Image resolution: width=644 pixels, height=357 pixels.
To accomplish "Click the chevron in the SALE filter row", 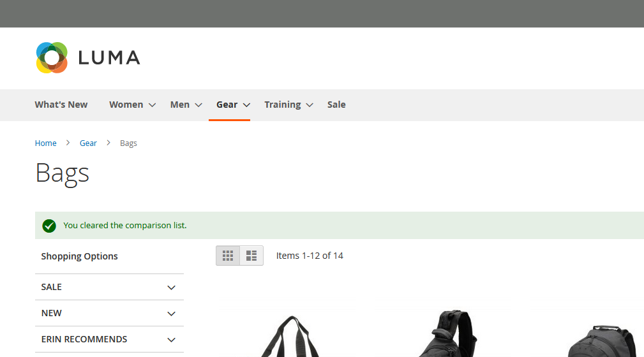I will [171, 288].
